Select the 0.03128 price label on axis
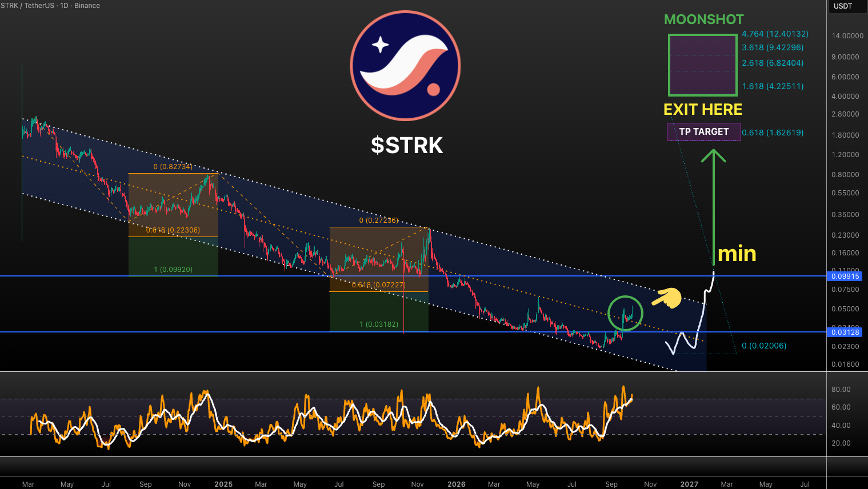This screenshot has width=868, height=489. 846,332
